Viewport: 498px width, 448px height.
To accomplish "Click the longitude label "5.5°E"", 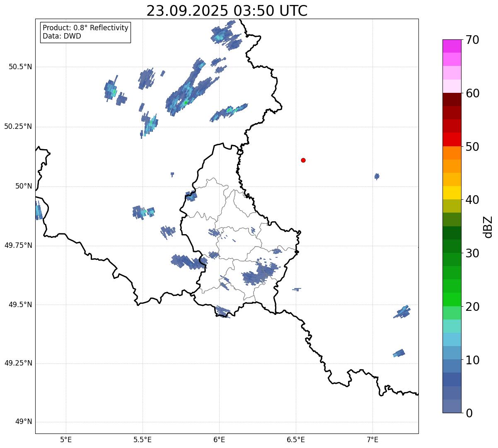I will click(x=143, y=439).
